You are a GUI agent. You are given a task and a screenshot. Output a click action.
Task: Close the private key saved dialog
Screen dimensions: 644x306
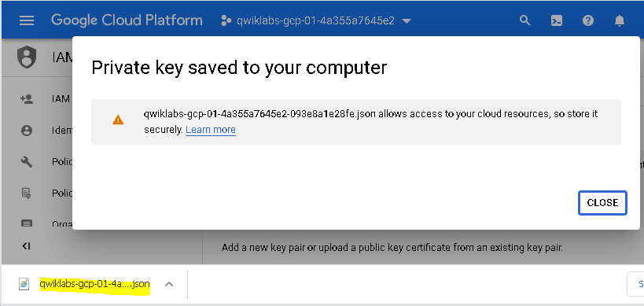click(602, 202)
